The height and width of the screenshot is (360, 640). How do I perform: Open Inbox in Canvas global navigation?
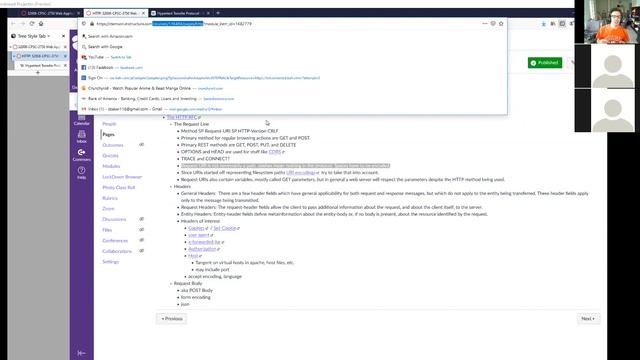pos(82,137)
